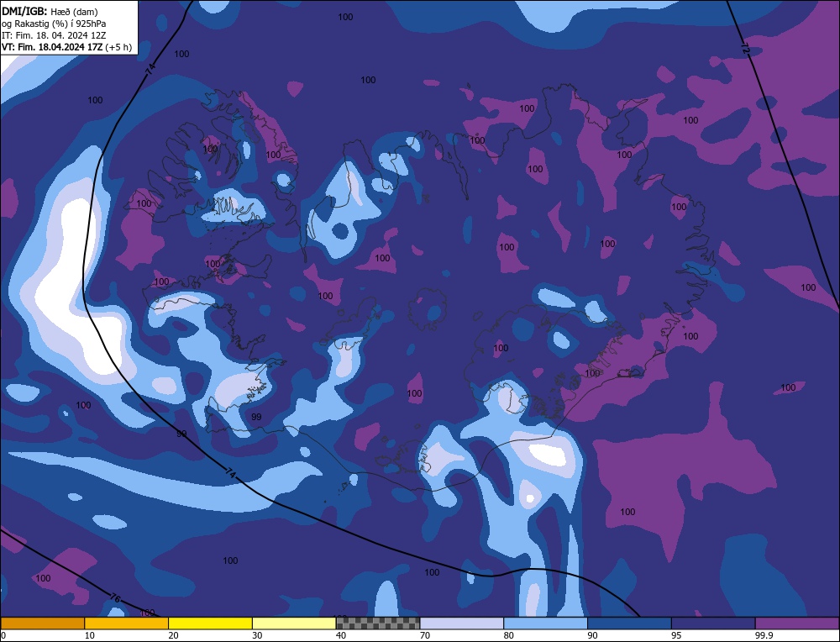Select the purple above-99.9 legend swatch

(797, 623)
